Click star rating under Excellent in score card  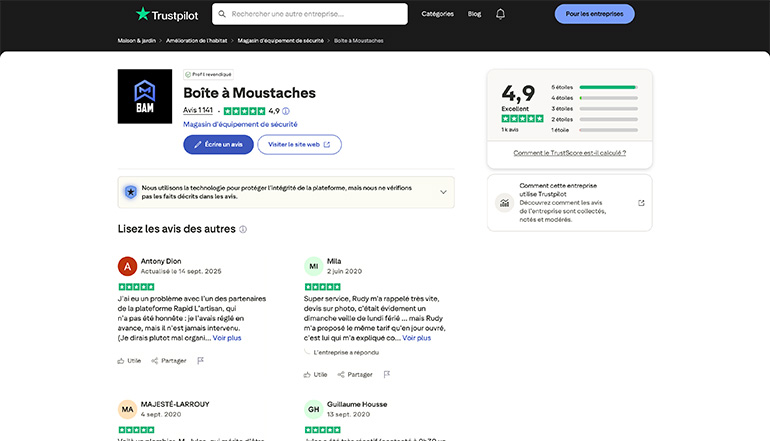click(522, 118)
